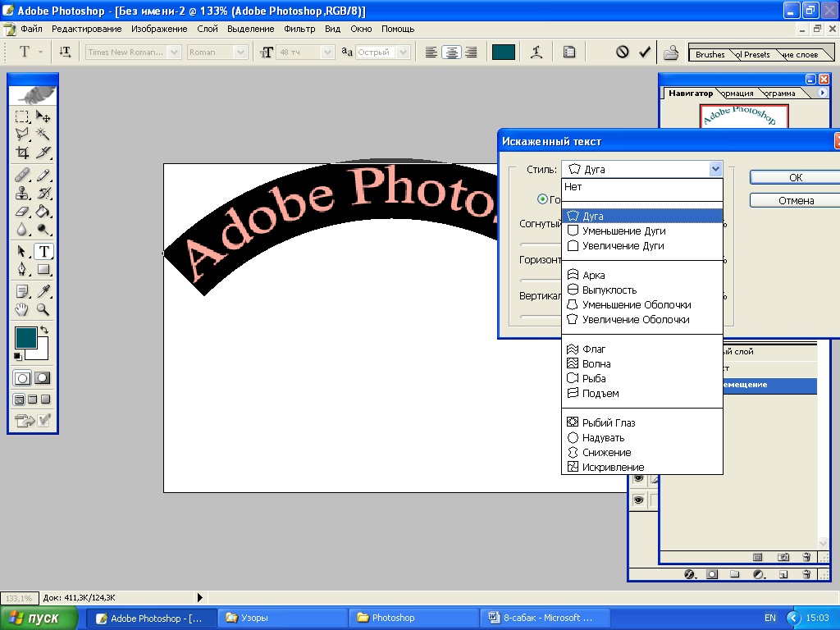Viewport: 840px width, 630px height.
Task: Swap foreground and background colors
Action: pyautogui.click(x=44, y=330)
